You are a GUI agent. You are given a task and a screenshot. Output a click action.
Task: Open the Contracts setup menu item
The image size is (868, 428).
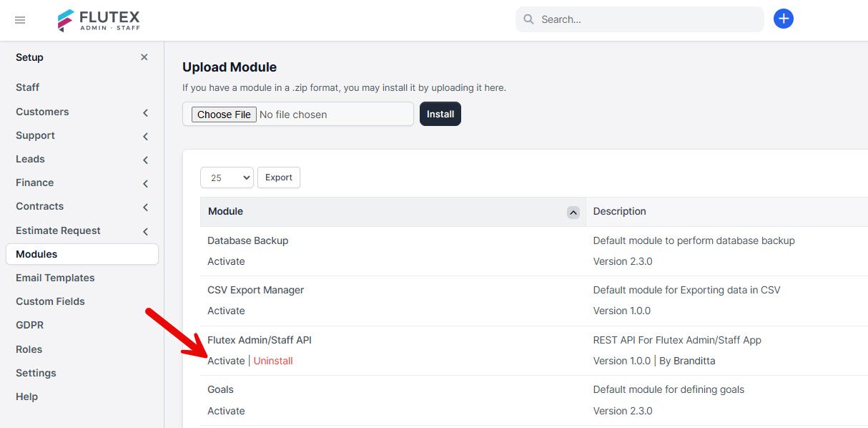pos(39,206)
